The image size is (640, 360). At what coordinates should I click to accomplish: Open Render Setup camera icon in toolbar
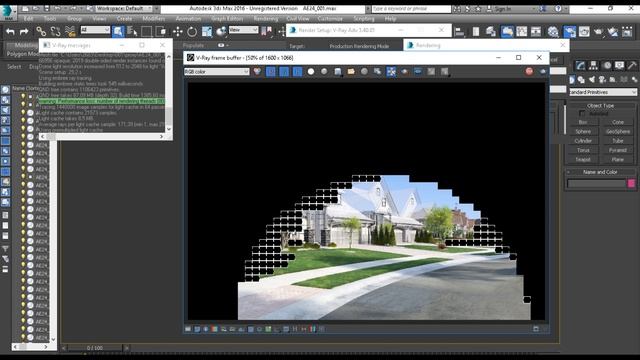pyautogui.click(x=569, y=31)
